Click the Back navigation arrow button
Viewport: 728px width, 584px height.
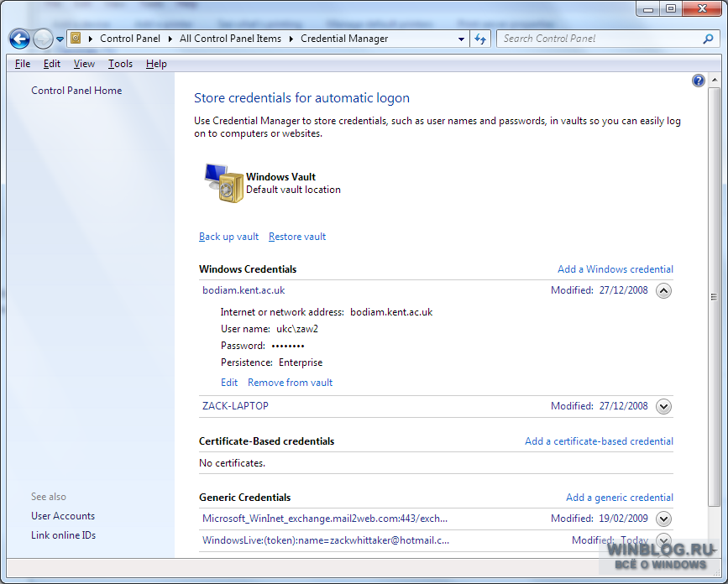point(19,39)
